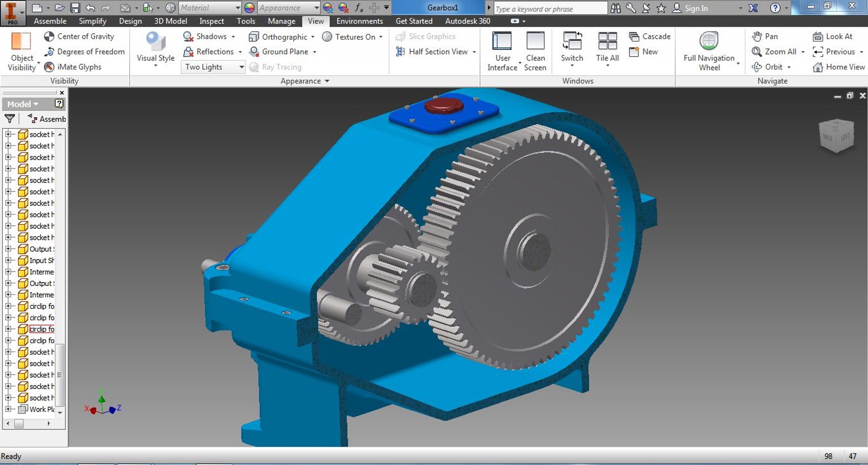Image resolution: width=868 pixels, height=465 pixels.
Task: Open the Inspect ribbon tab
Action: (x=212, y=21)
